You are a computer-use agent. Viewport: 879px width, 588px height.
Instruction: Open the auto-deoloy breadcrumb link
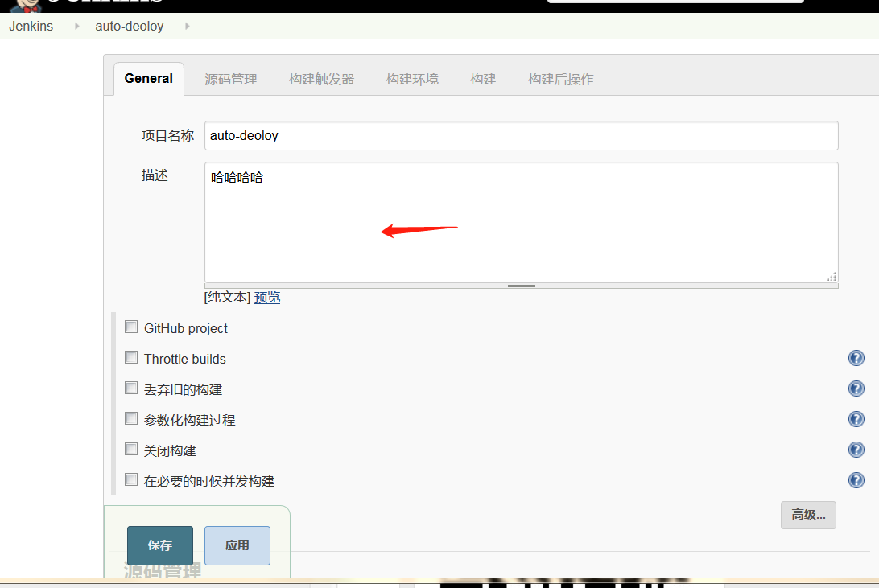coord(130,26)
